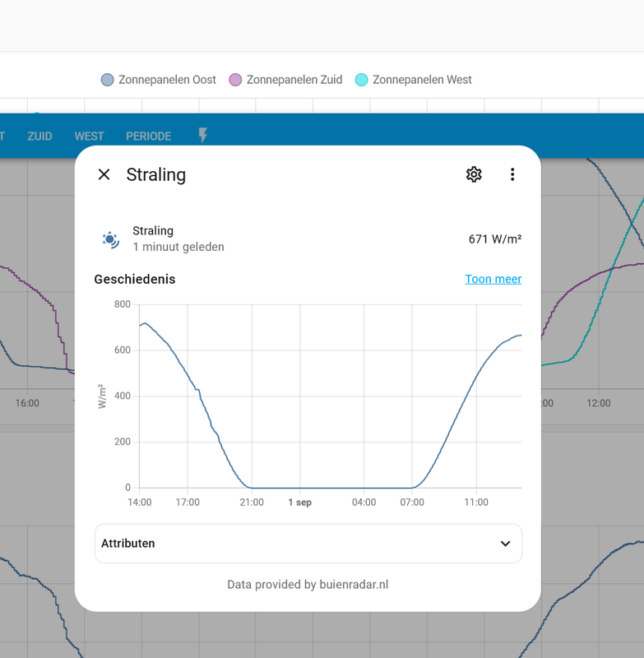Viewport: 644px width, 658px height.
Task: Open the PERIODE tab
Action: coord(149,137)
